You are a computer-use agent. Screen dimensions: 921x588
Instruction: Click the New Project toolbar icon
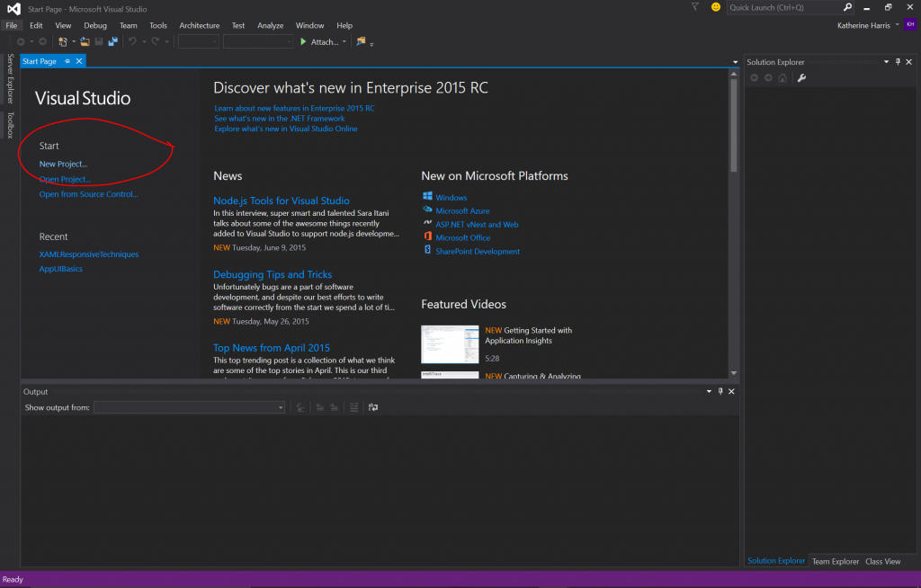pos(63,41)
